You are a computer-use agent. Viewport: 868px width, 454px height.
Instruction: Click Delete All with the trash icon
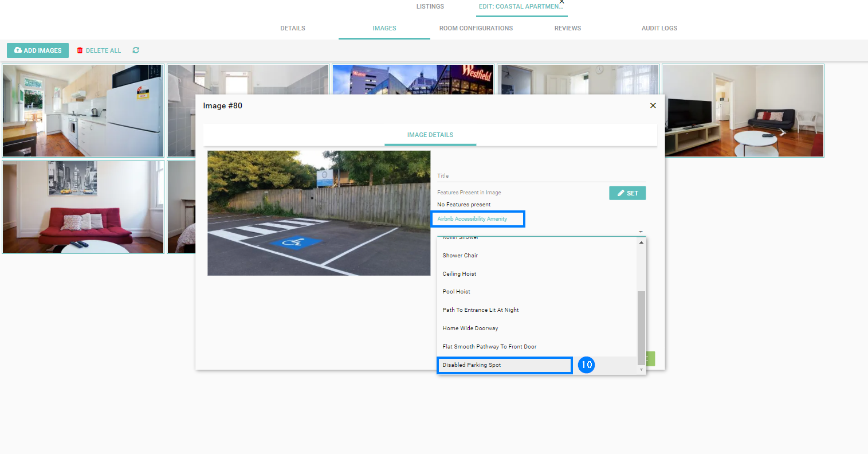99,50
